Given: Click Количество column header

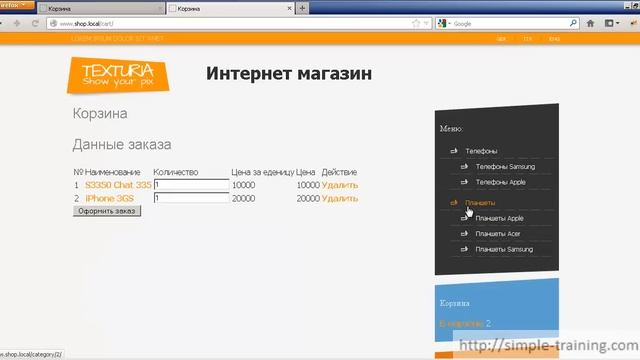Looking at the screenshot, I should [x=176, y=172].
